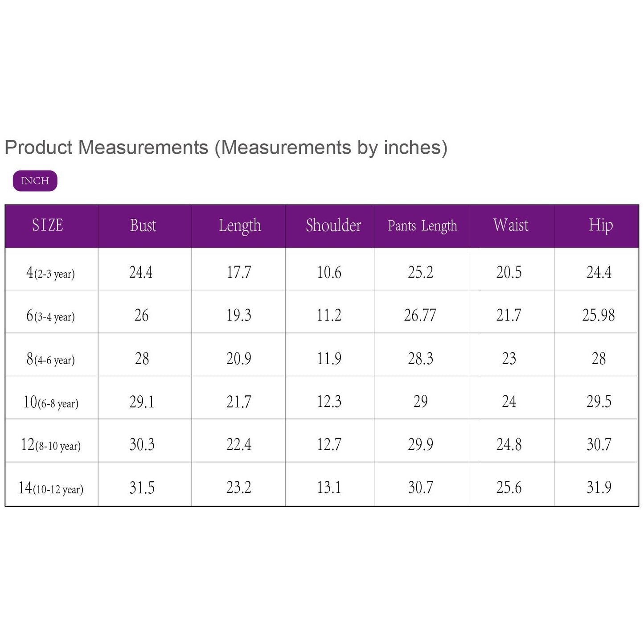
Task: Click the Pants Length column header
Action: point(422,226)
